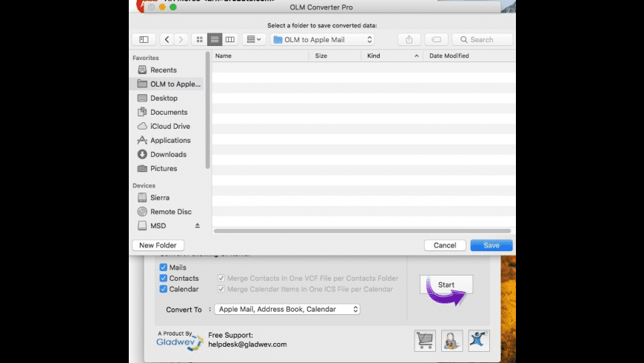Open Downloads in the sidebar
644x363 pixels.
point(168,154)
